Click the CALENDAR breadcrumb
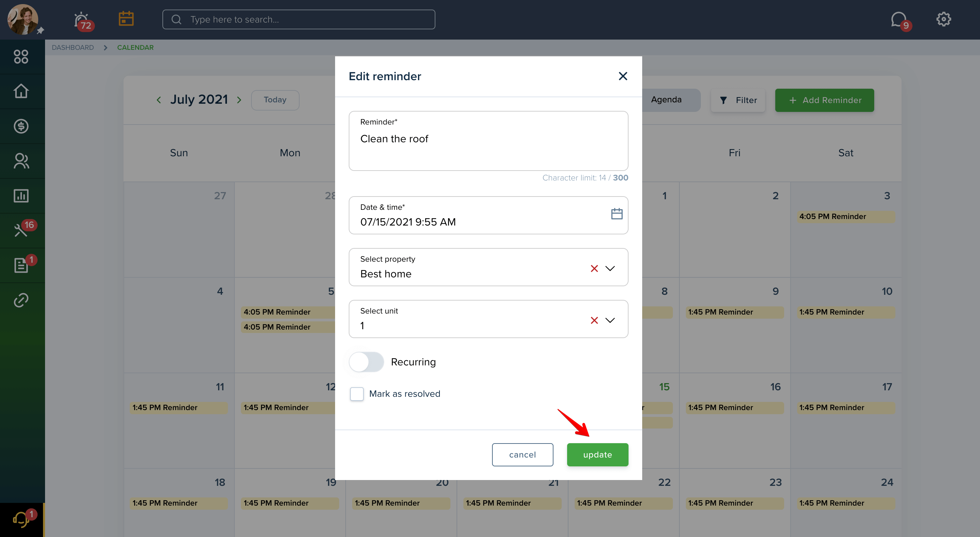This screenshot has width=980, height=537. click(135, 47)
